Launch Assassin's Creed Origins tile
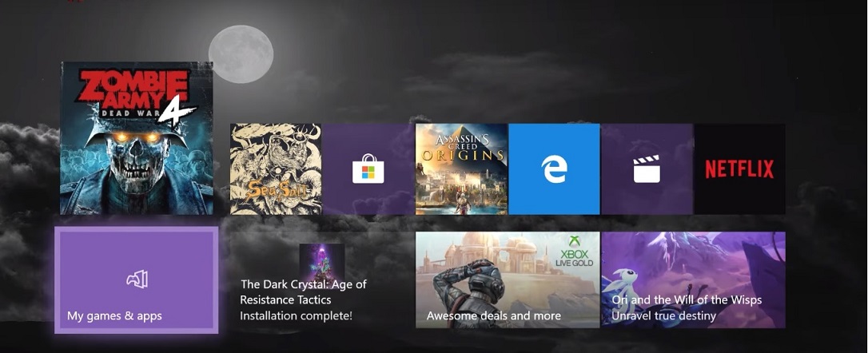This screenshot has width=868, height=353. 461,169
